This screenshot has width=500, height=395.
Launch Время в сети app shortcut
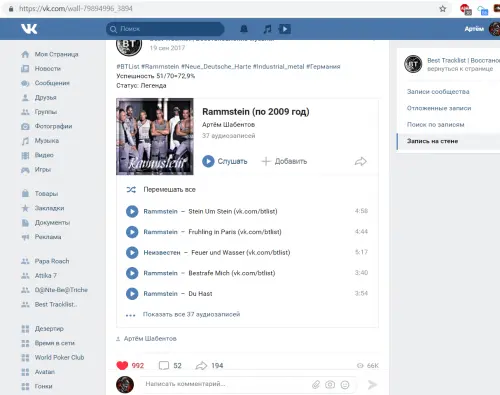[48, 343]
